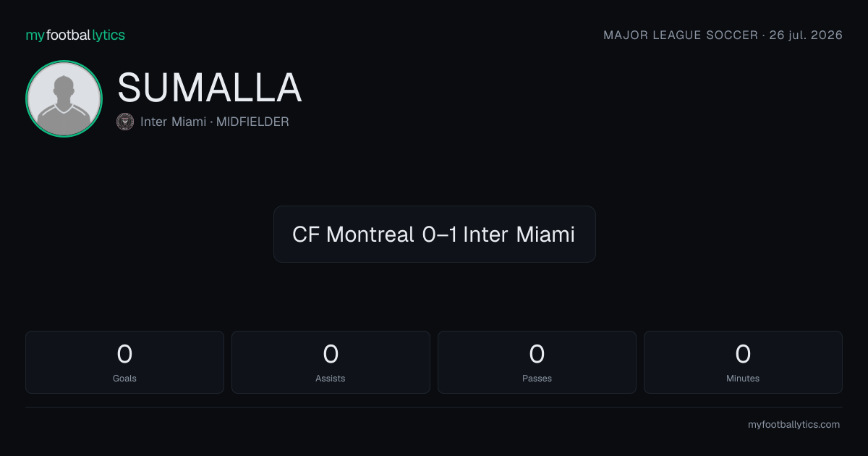Click the Goals value zero
This screenshot has width=868, height=456.
[x=124, y=354]
